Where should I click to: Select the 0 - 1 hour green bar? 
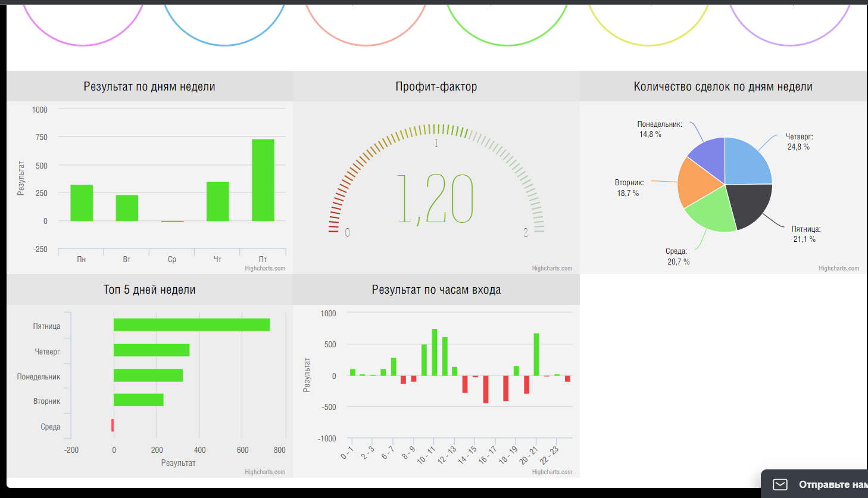352,372
